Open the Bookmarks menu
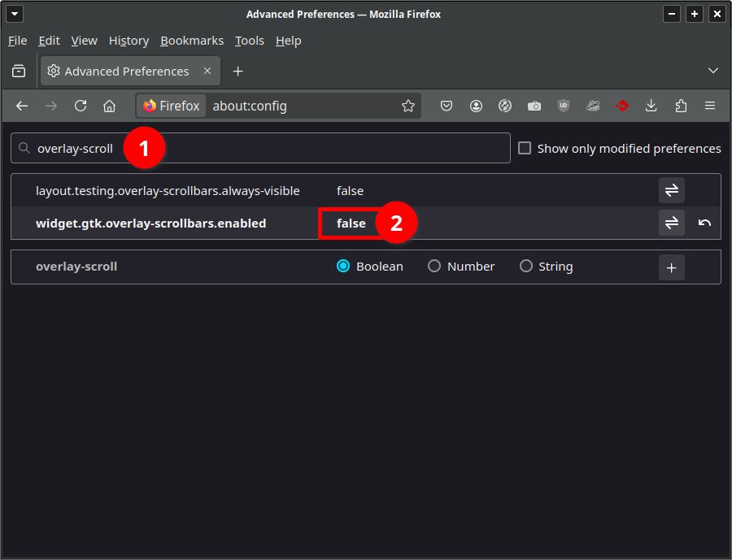Viewport: 732px width, 560px height. [192, 41]
